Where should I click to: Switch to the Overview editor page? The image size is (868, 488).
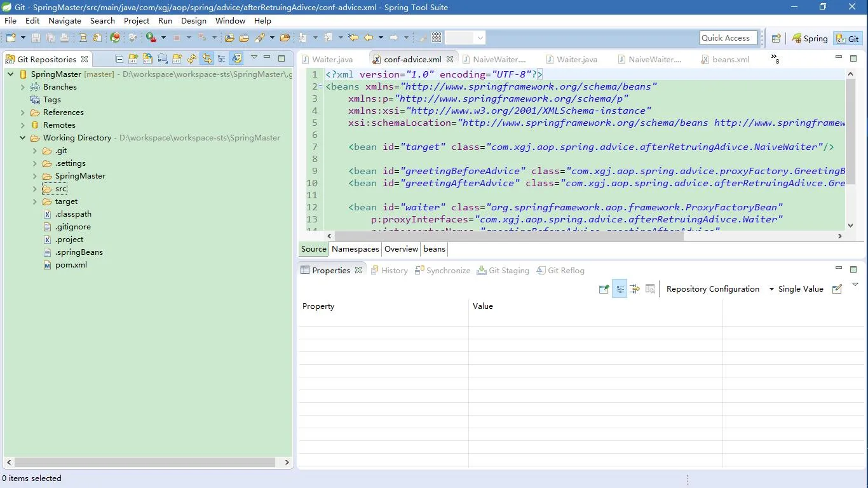tap(401, 249)
